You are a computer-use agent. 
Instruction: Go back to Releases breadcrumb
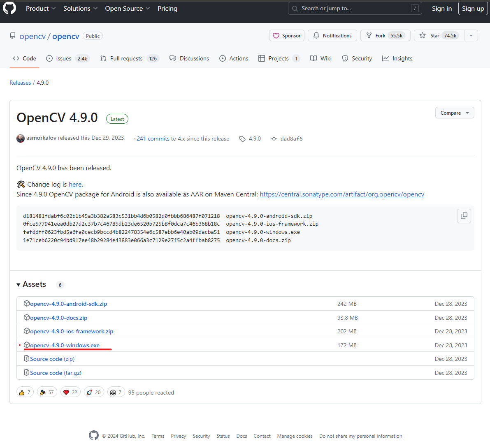tap(20, 83)
